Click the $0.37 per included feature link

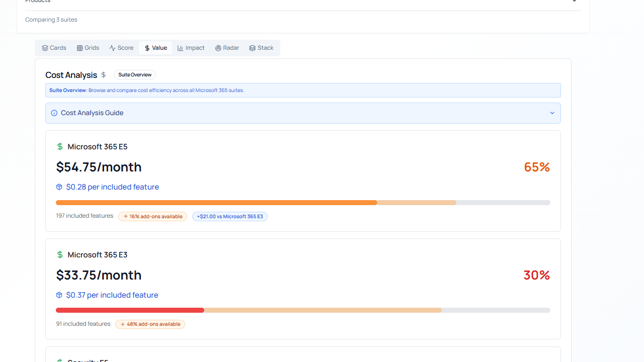coord(112,295)
